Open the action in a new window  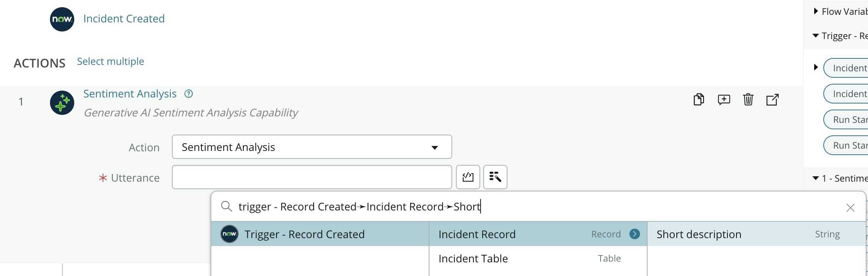coord(773,100)
